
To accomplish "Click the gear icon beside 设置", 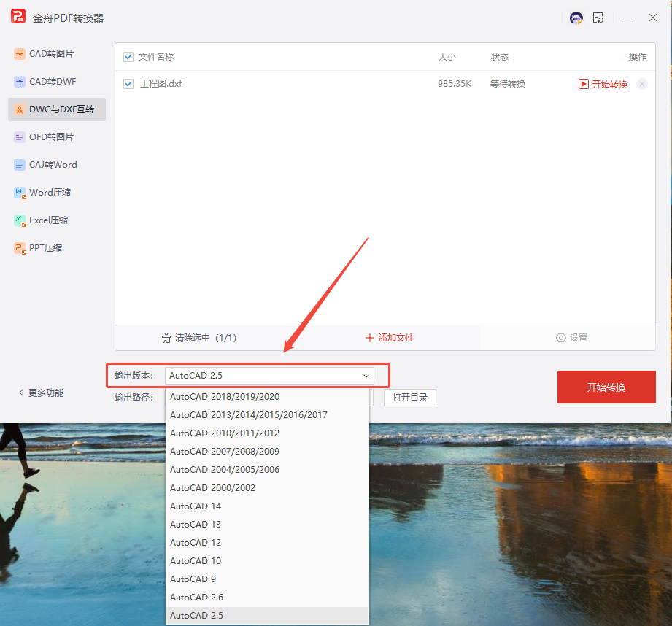I will 560,338.
